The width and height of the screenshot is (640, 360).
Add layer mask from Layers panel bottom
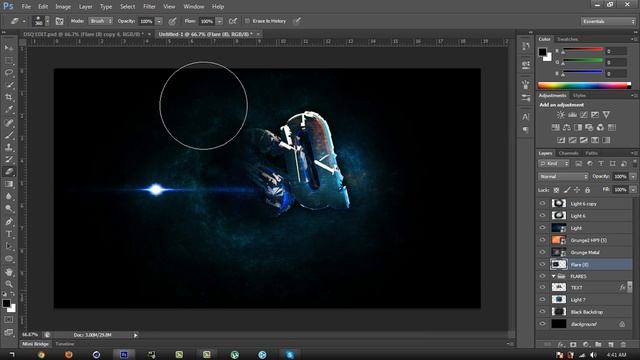(573, 345)
